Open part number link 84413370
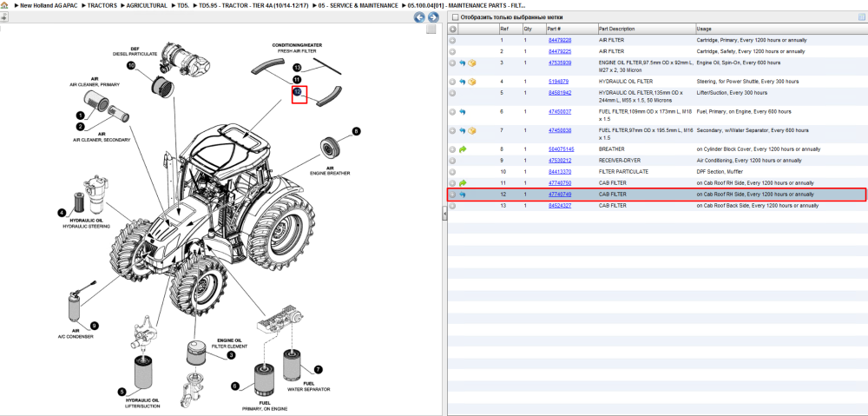Screen dimensions: 868x416 559,172
